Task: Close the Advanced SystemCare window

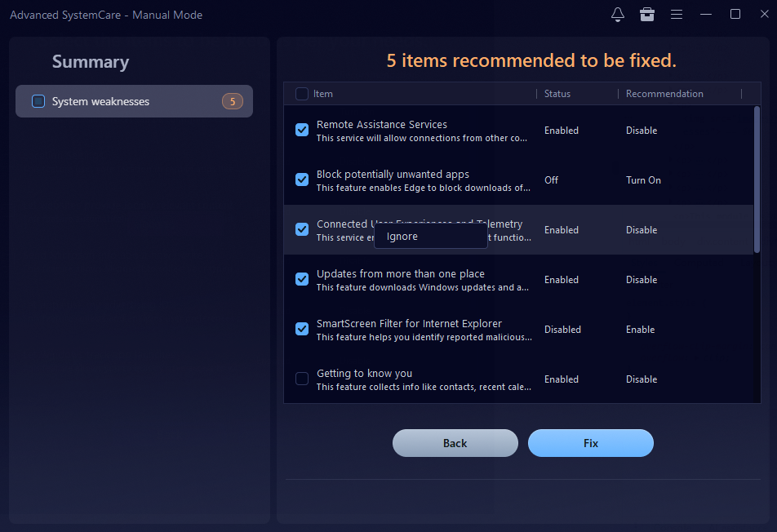Action: (x=763, y=15)
